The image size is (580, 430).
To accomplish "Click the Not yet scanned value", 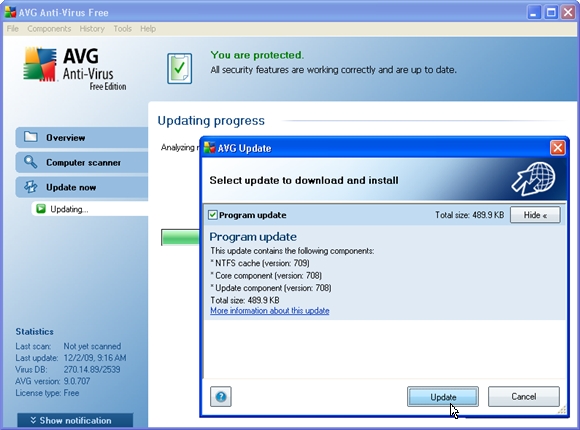I will tap(92, 346).
